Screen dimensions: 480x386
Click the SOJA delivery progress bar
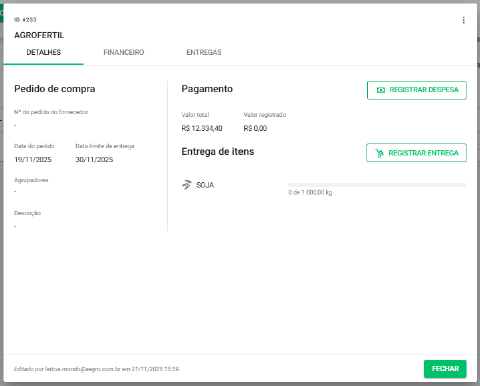coord(377,185)
